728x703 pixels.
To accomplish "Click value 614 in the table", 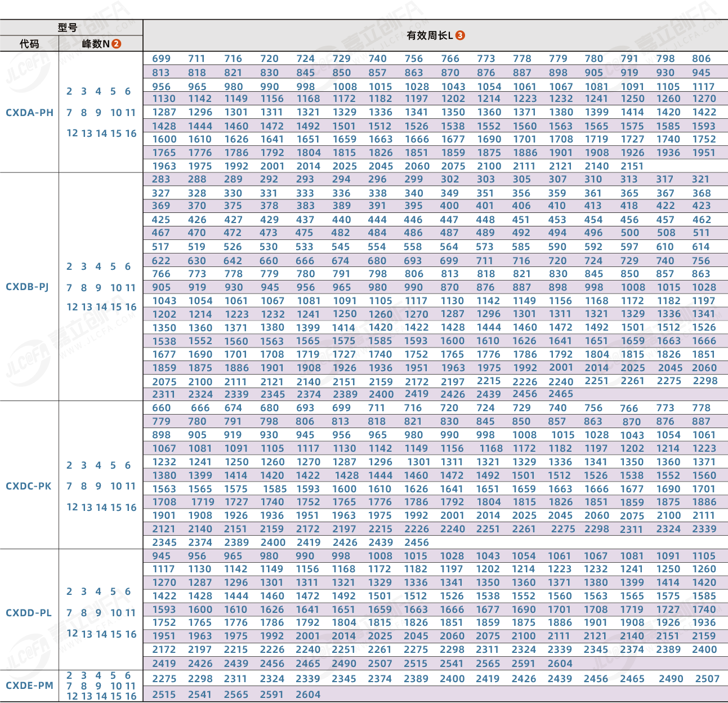I will click(701, 247).
